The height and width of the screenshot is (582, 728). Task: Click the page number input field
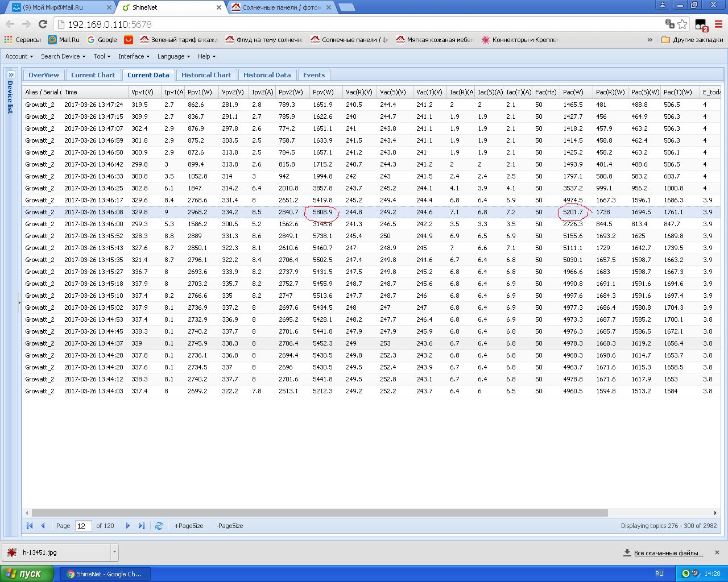pos(83,526)
